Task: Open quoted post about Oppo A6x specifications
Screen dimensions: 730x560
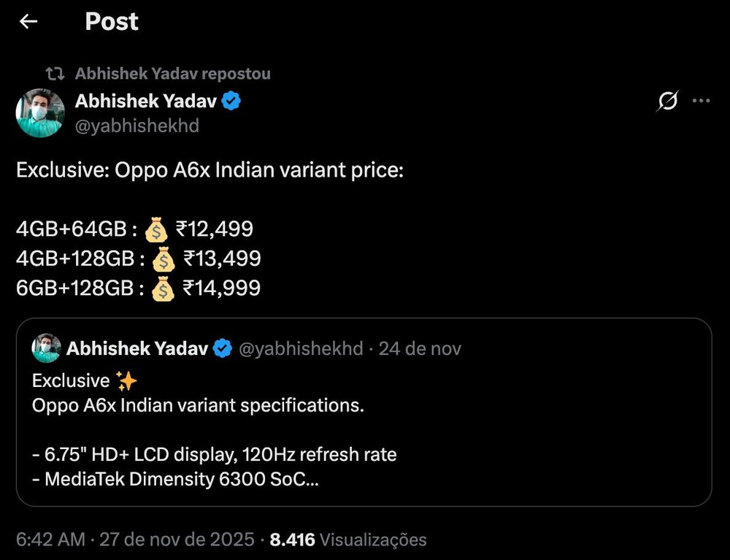Action: coord(364,431)
